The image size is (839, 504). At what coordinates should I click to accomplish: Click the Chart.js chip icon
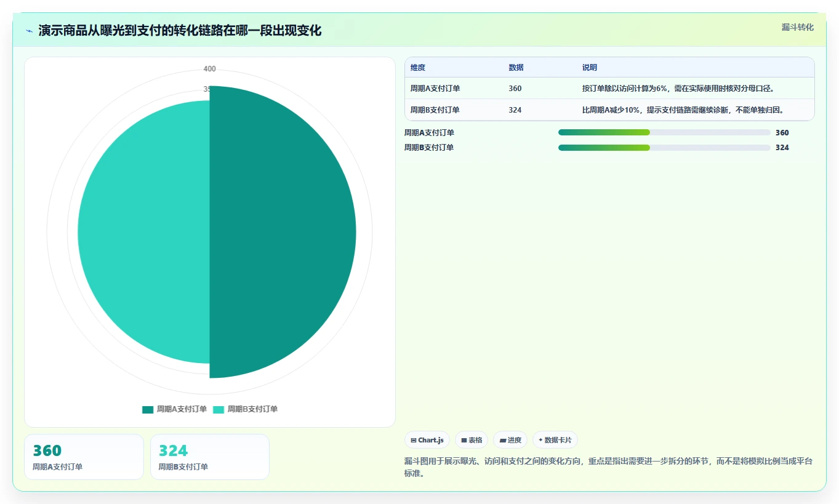(x=414, y=441)
